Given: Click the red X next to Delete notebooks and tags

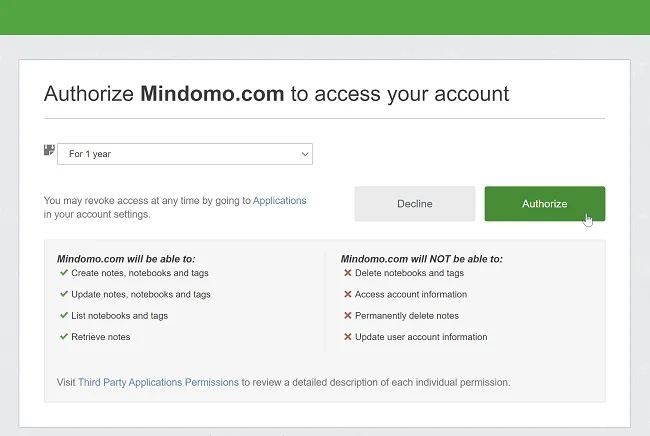Looking at the screenshot, I should pyautogui.click(x=348, y=273).
